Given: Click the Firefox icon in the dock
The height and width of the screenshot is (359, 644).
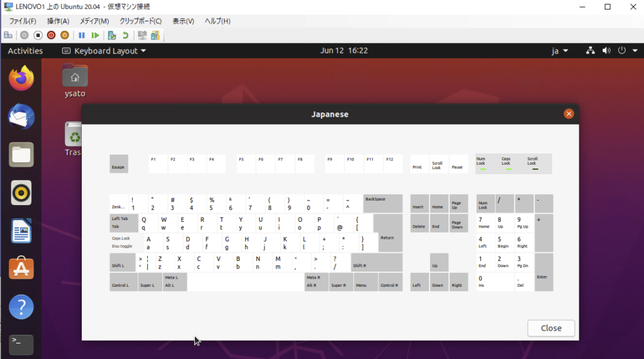Looking at the screenshot, I should (x=21, y=79).
